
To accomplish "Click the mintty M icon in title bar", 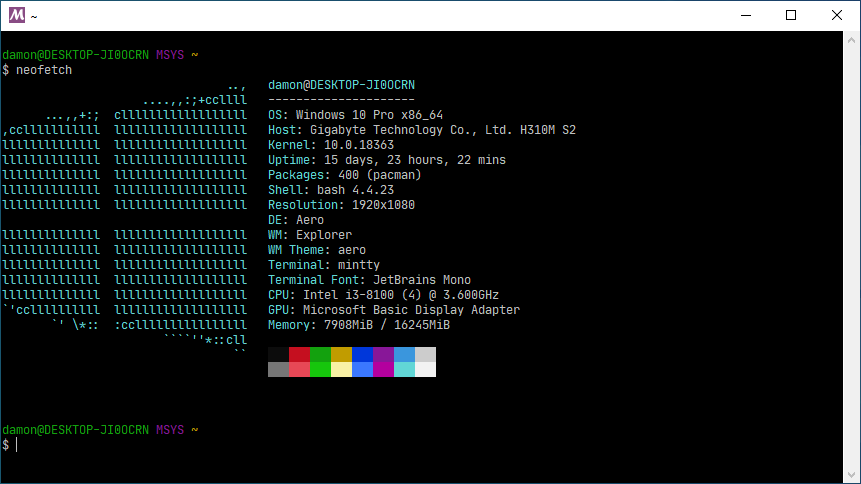I will (17, 15).
